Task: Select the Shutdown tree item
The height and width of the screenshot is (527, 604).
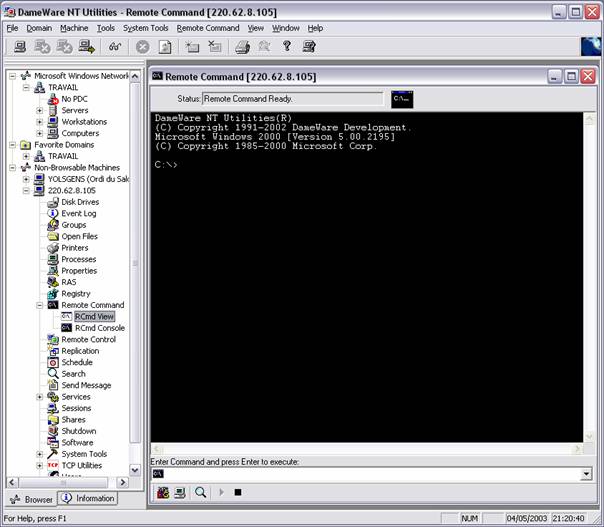Action: (x=79, y=431)
